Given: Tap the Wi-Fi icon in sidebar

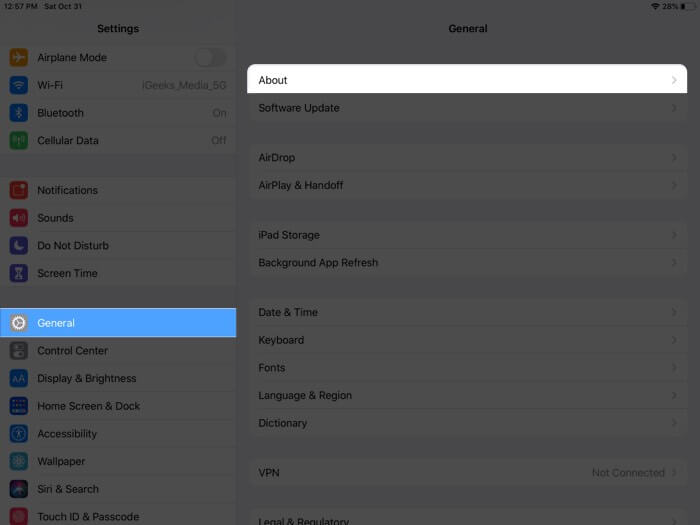Looking at the screenshot, I should coord(19,85).
